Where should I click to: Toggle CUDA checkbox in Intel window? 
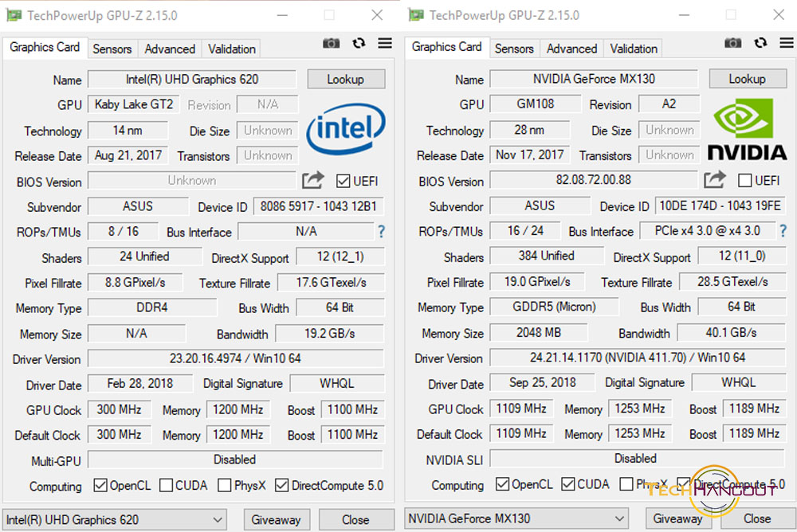[166, 485]
